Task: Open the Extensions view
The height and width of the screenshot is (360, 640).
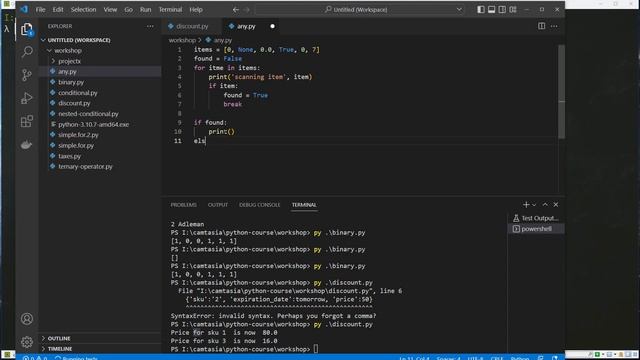Action: (x=27, y=121)
